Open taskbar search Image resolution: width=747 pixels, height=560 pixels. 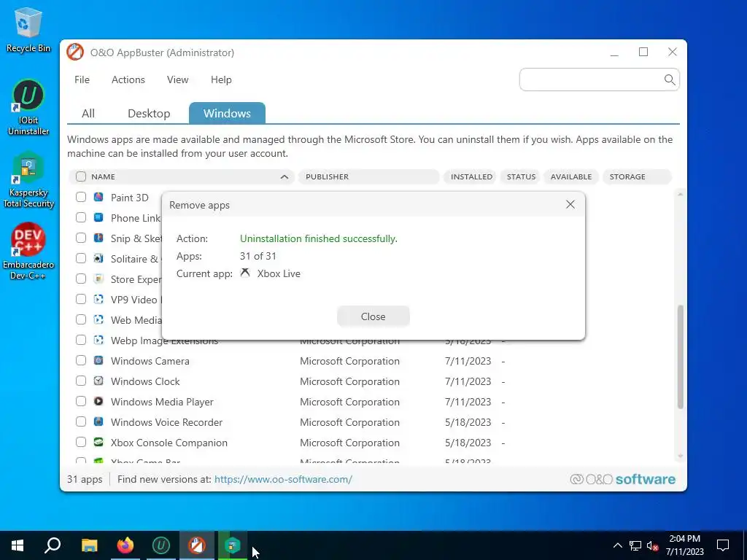53,545
